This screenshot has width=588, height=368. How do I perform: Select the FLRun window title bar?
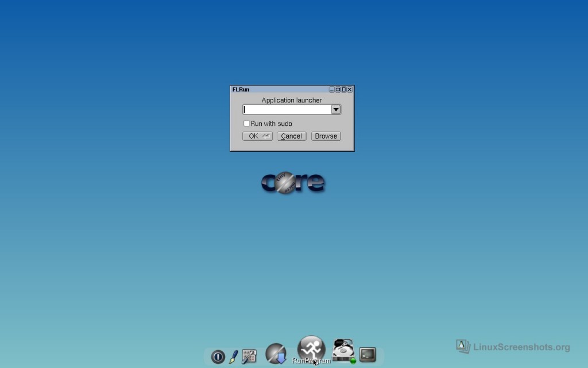tap(276, 89)
